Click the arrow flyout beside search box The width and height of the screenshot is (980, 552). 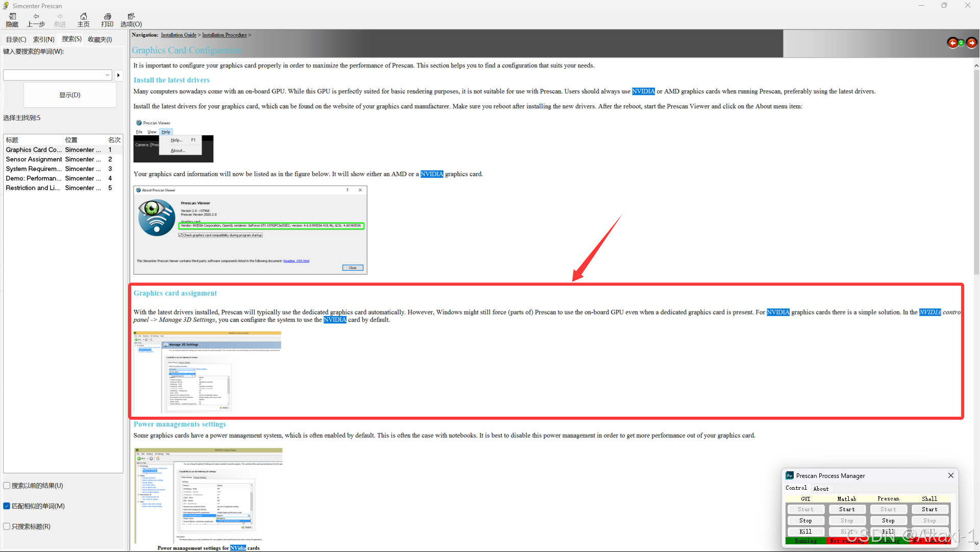[x=118, y=75]
